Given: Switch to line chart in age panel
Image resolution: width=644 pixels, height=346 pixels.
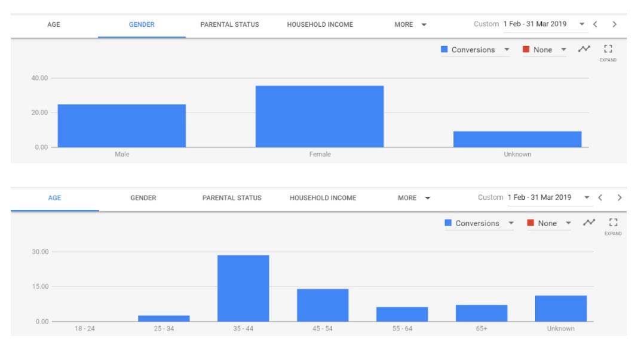Looking at the screenshot, I should point(589,223).
